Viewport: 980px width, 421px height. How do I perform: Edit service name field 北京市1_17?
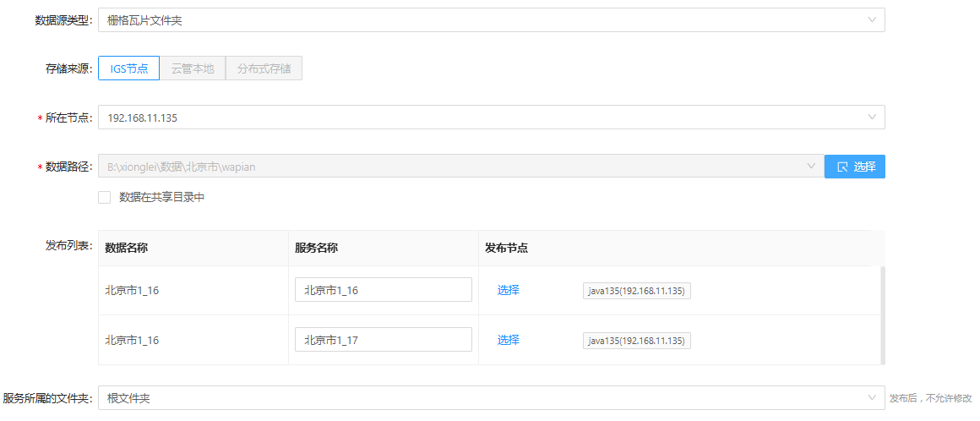point(383,340)
